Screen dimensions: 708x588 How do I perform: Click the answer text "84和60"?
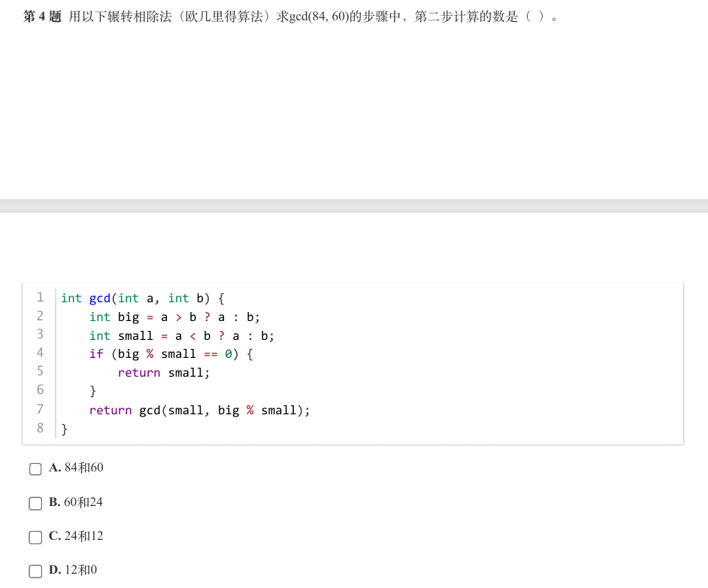coord(84,468)
